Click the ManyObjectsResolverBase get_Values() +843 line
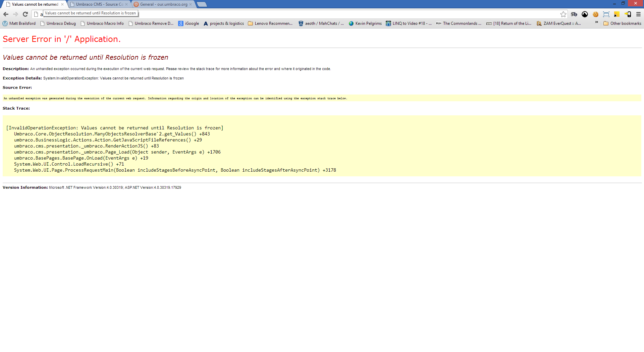Viewport: 644px width, 352px height. click(112, 134)
